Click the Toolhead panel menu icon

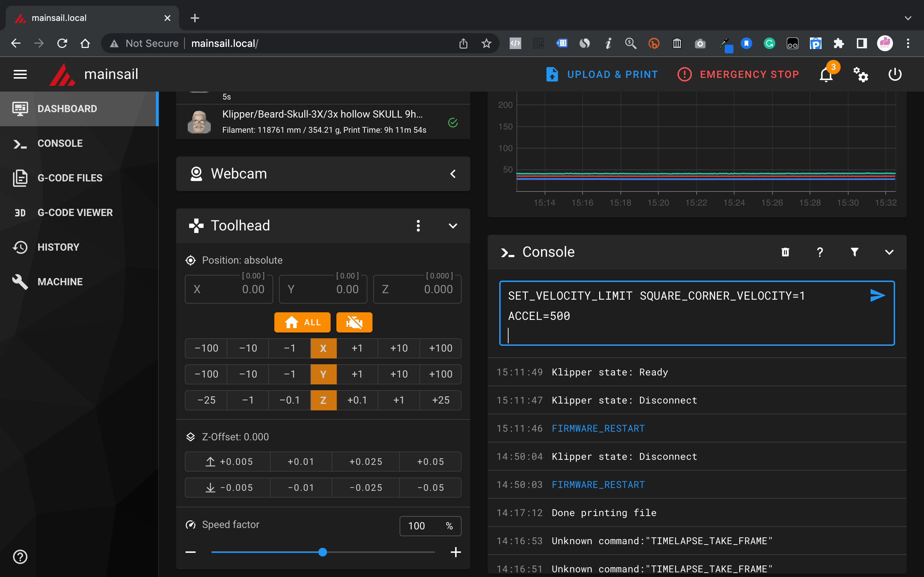tap(418, 225)
